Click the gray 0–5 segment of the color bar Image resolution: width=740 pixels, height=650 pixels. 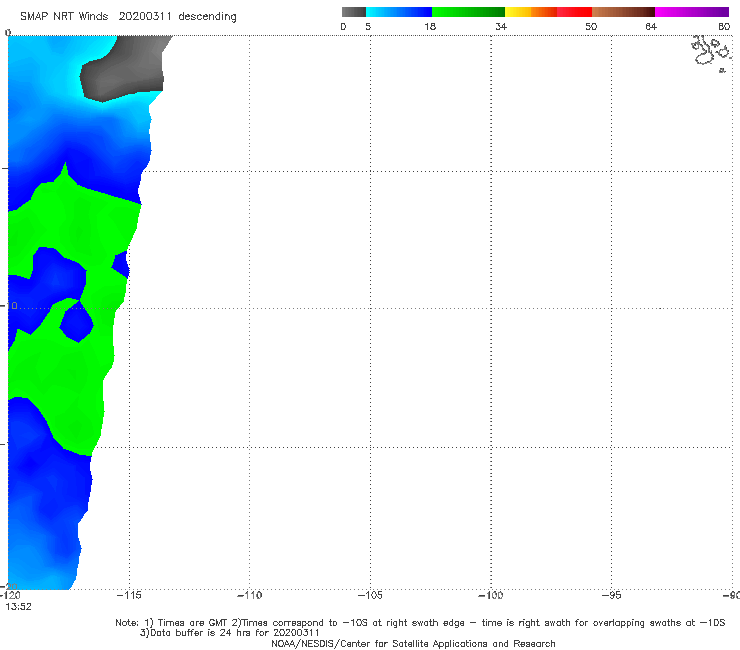tap(354, 12)
